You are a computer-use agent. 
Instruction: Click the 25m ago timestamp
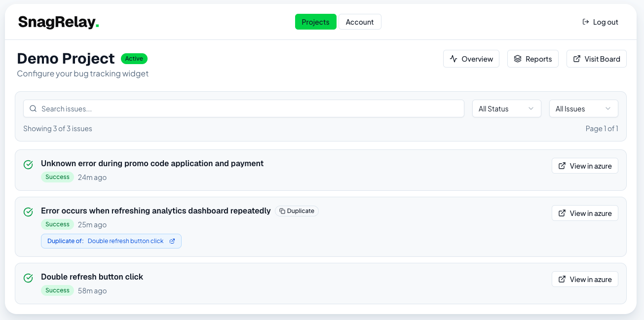coord(92,225)
